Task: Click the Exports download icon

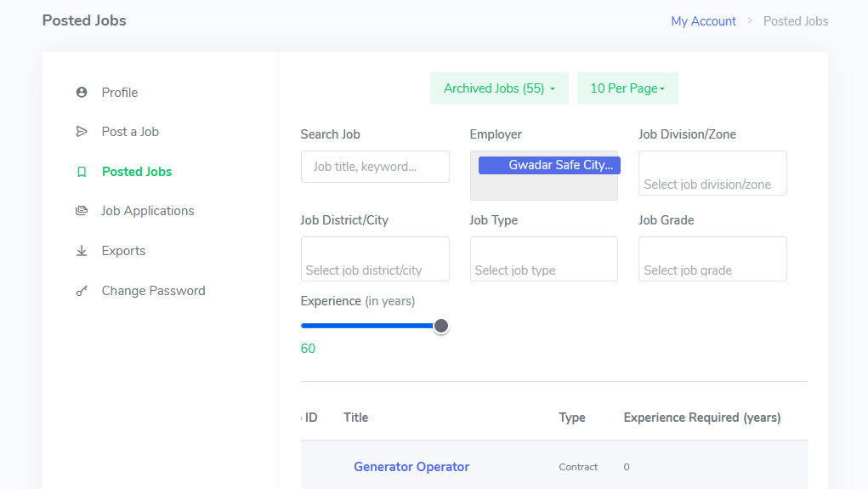Action: [82, 251]
